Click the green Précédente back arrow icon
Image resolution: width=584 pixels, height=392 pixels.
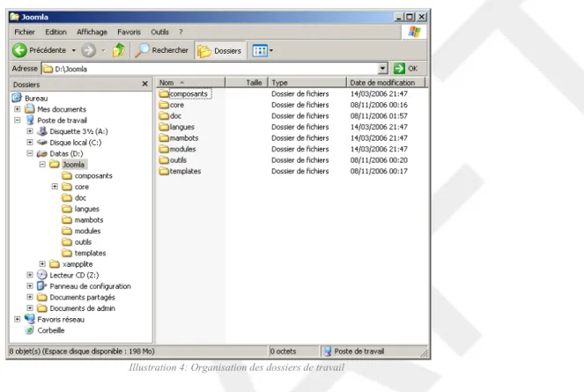pos(19,50)
